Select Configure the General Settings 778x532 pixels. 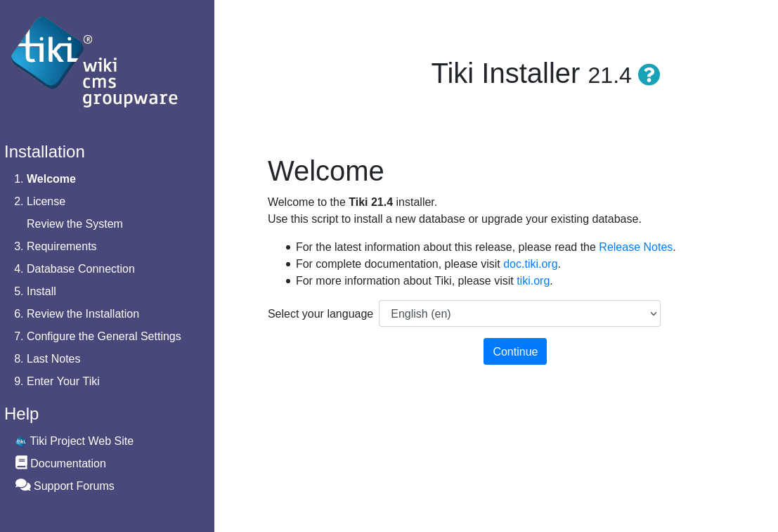104,336
